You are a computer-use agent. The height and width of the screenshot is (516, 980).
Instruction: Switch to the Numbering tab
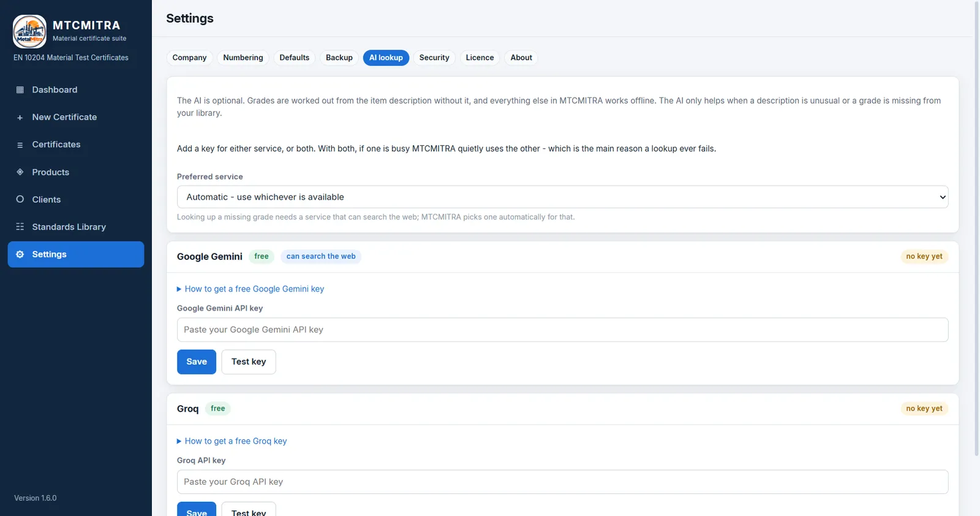tap(243, 58)
